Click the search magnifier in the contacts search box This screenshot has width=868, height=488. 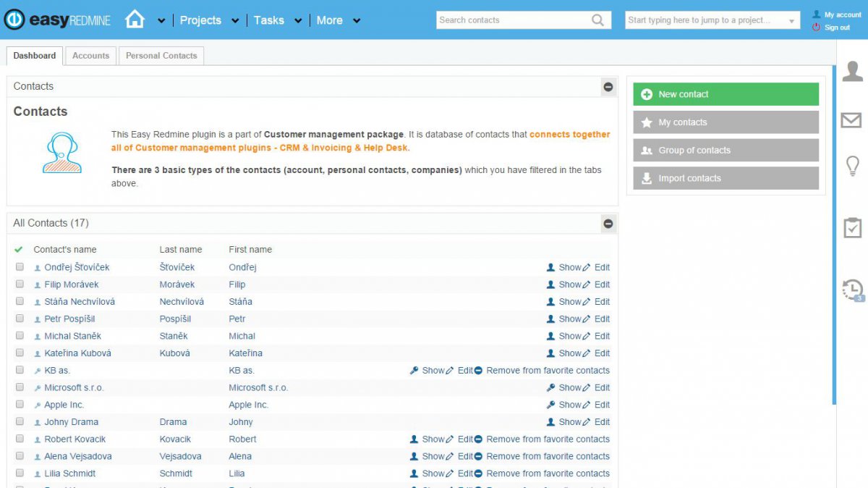point(597,20)
